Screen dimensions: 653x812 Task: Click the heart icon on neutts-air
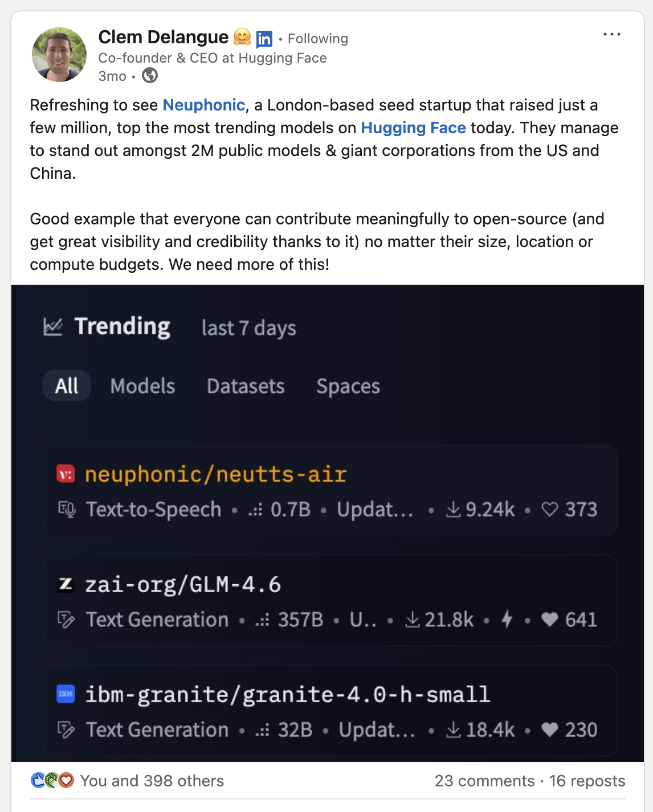click(x=549, y=509)
